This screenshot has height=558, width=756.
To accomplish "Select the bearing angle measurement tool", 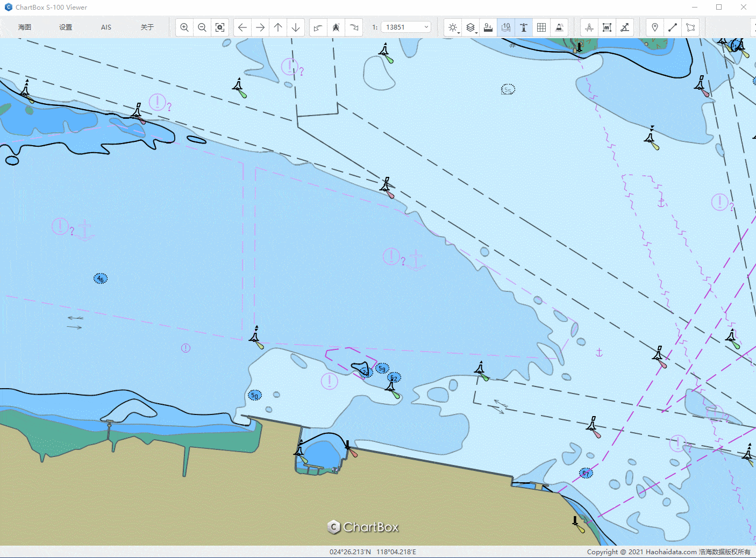I will coord(625,27).
